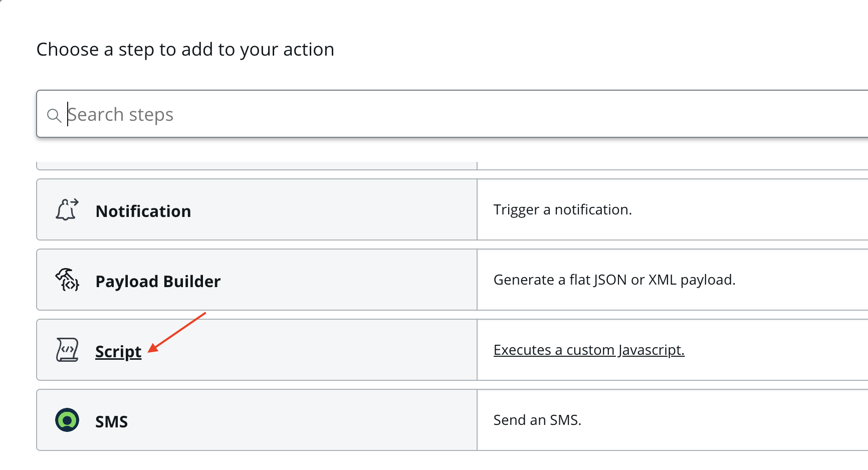This screenshot has width=868, height=470.
Task: Click the Script scroll code icon
Action: (67, 350)
